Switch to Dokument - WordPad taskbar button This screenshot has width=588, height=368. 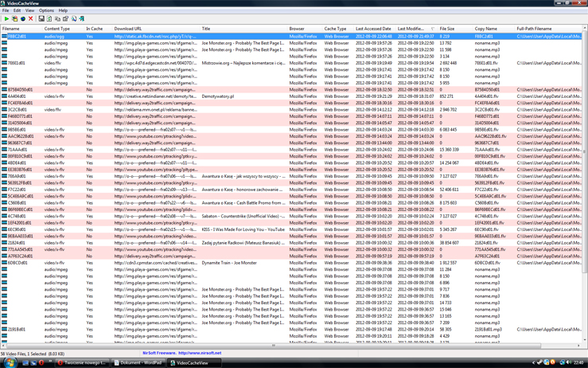point(138,362)
